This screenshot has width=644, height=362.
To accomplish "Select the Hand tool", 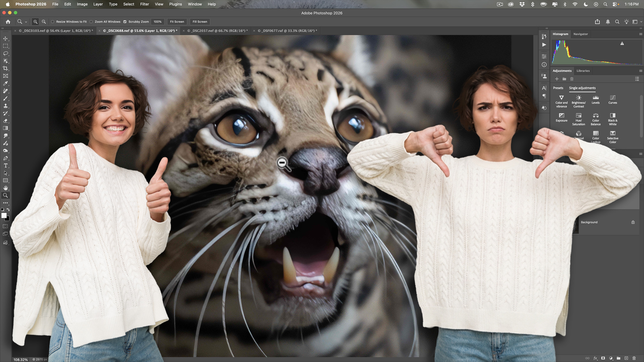I will 5,188.
